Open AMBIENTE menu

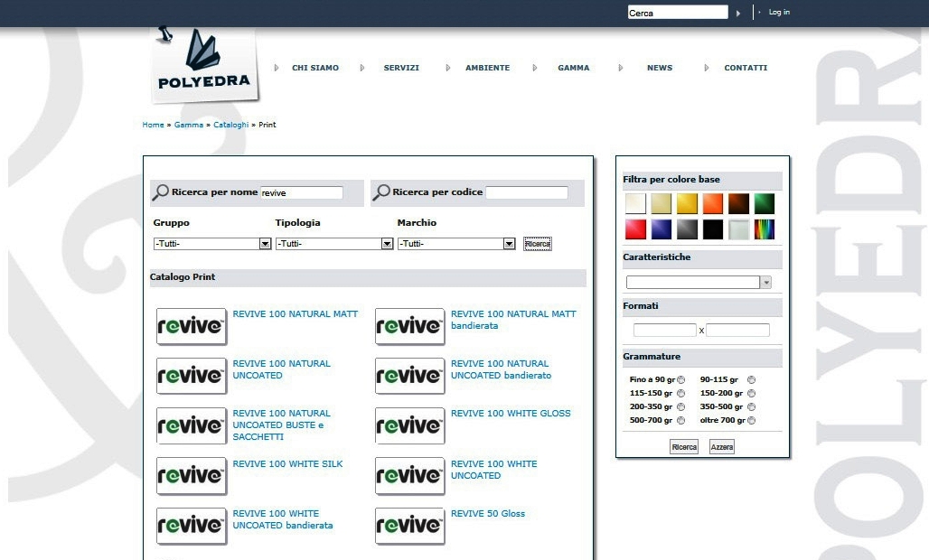488,68
